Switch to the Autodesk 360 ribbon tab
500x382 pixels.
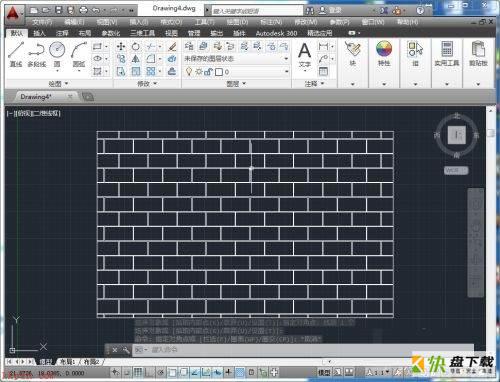click(276, 33)
